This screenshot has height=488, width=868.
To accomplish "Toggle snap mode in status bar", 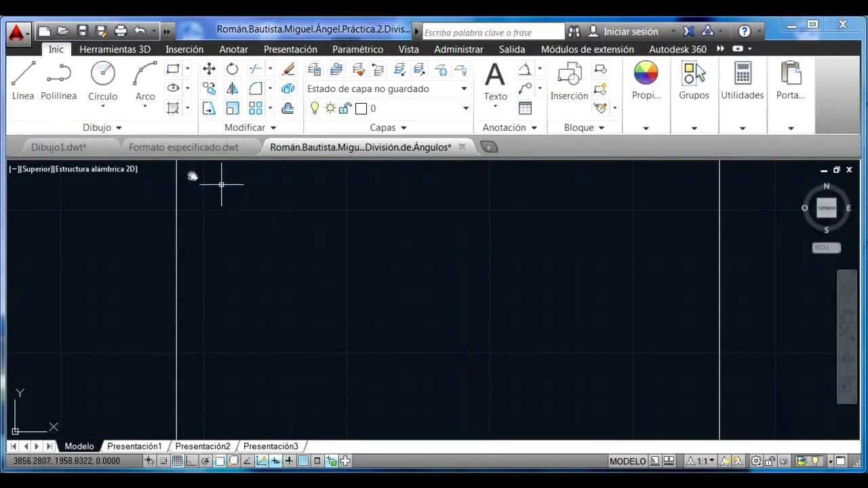I will [163, 462].
